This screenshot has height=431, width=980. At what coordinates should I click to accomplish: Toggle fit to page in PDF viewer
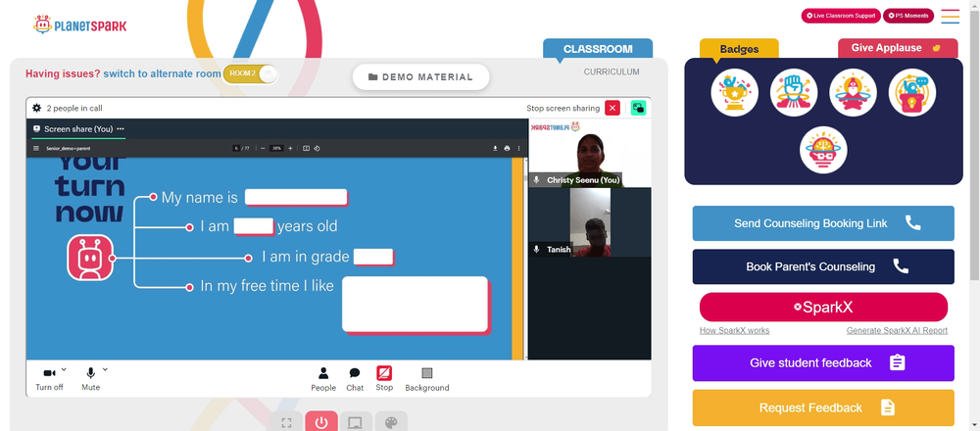[306, 149]
